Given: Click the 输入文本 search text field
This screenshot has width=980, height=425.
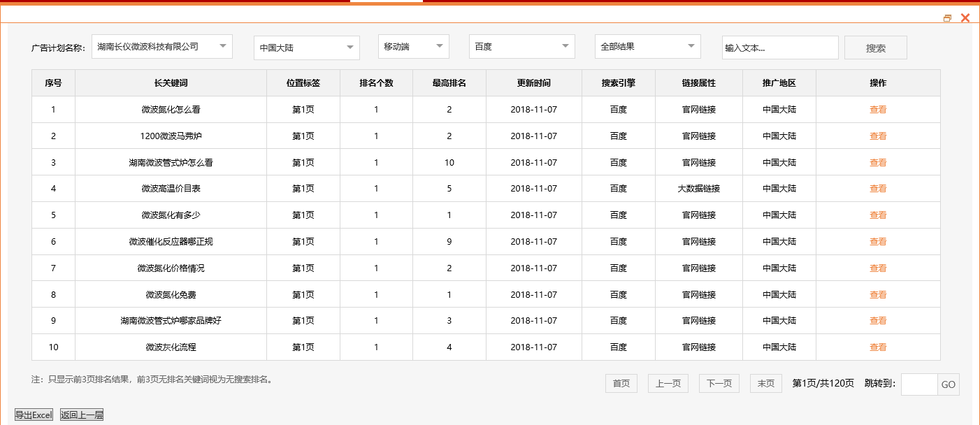Looking at the screenshot, I should [780, 47].
